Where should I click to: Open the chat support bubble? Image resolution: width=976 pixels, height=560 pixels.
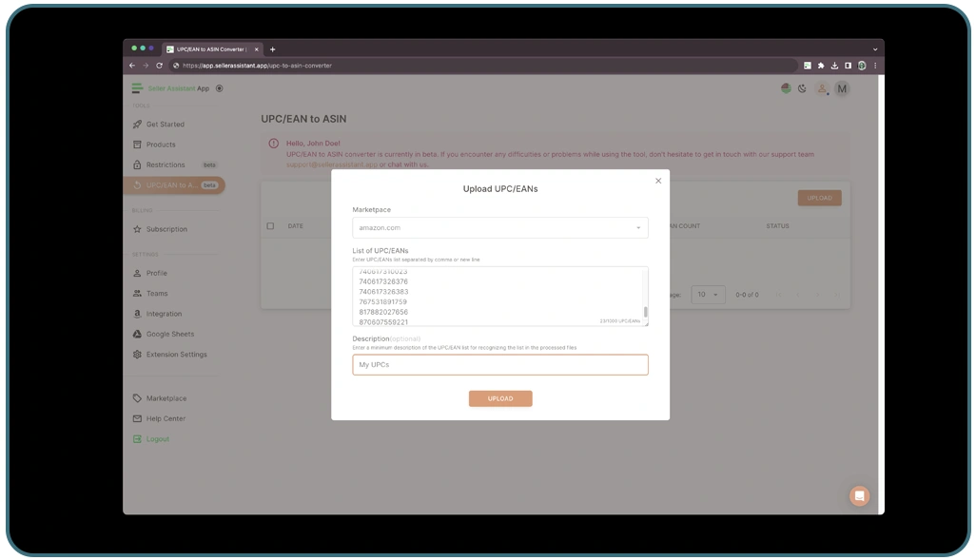click(859, 495)
